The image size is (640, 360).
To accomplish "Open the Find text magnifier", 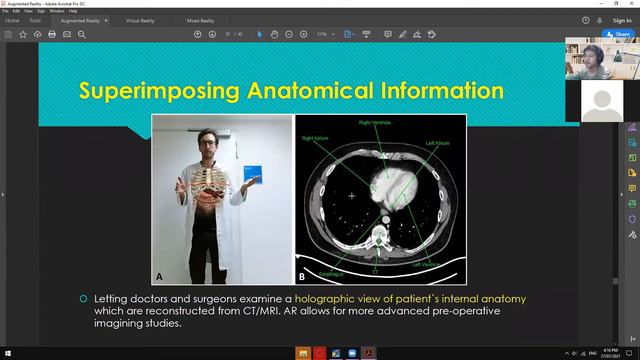I will 82,35.
